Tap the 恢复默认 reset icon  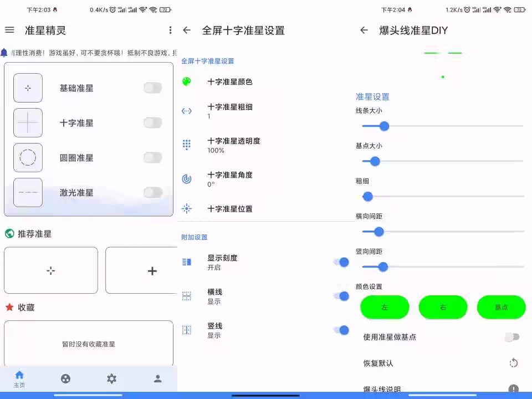point(513,363)
